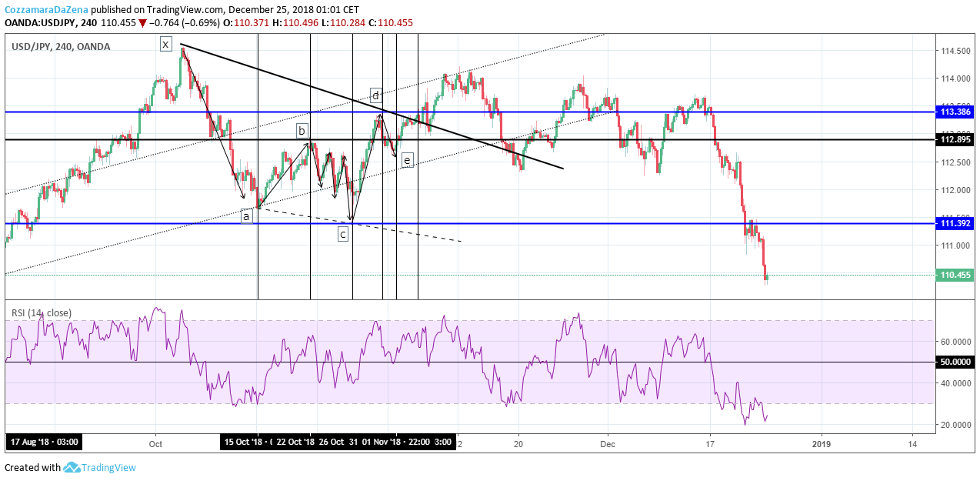The height and width of the screenshot is (481, 980).
Task: Select the wave label 'b' box
Action: click(x=302, y=131)
